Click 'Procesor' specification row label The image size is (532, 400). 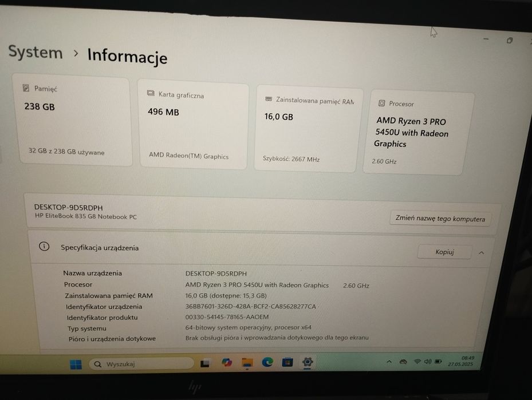78,284
